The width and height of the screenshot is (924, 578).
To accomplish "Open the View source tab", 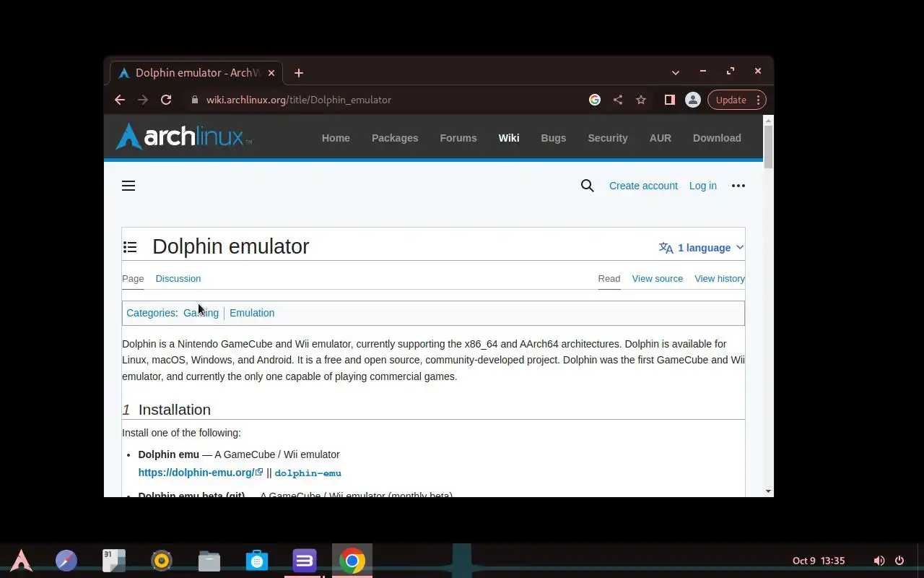I will [658, 278].
